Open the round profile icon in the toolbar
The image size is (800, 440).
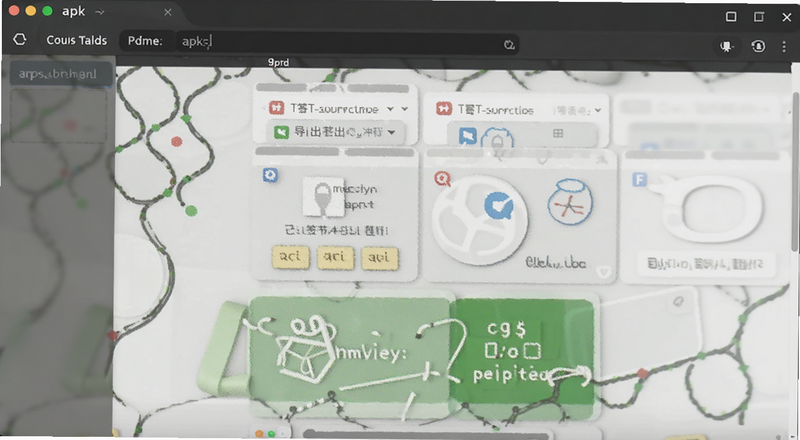tap(758, 46)
